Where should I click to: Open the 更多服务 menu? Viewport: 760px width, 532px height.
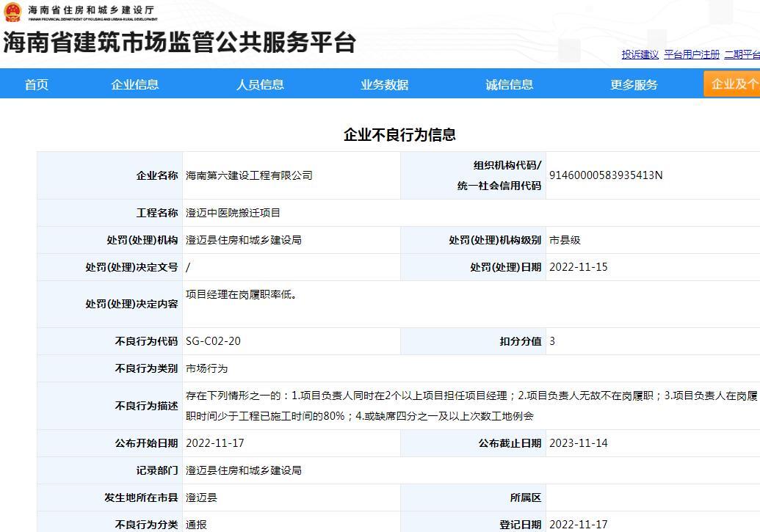[634, 85]
